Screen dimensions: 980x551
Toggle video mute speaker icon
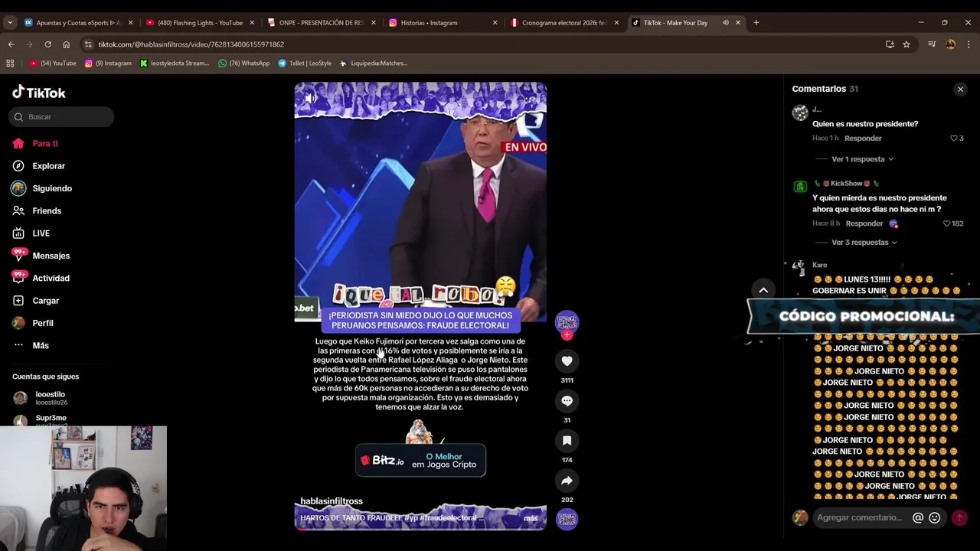[311, 98]
